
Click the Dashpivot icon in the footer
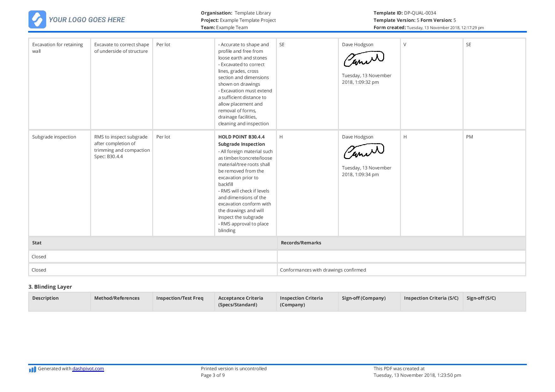pos(32,369)
